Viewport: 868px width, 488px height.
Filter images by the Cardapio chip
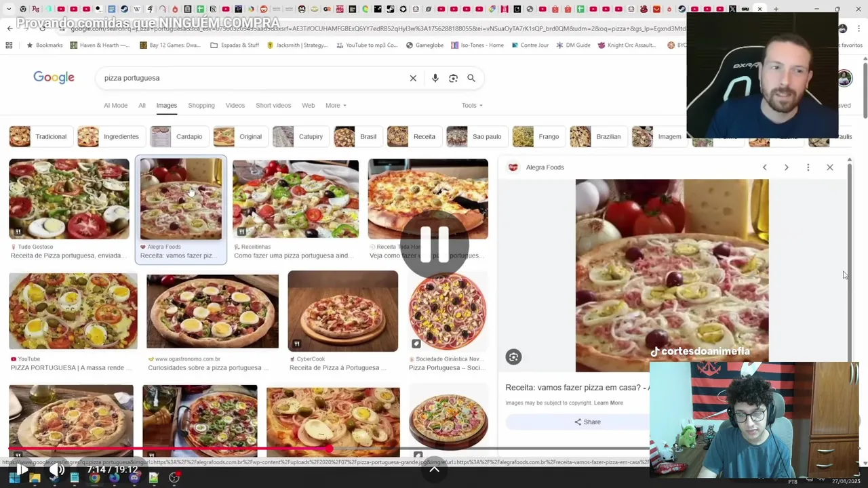[179, 137]
